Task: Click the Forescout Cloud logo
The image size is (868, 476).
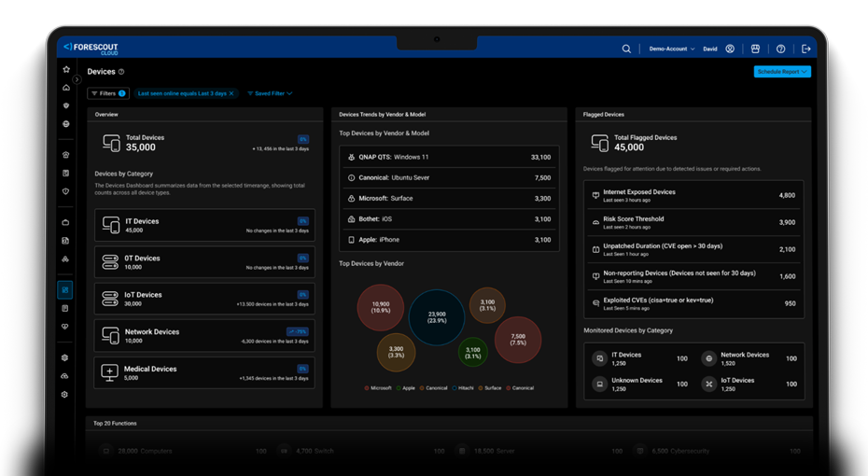Action: (91, 49)
